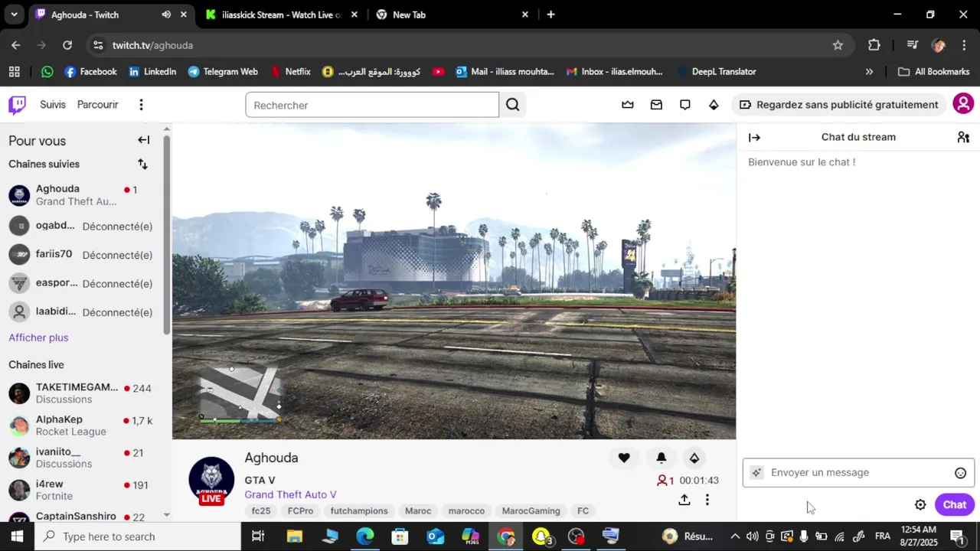The image size is (980, 551).
Task: Open File Explorer from the taskbar
Action: (295, 536)
